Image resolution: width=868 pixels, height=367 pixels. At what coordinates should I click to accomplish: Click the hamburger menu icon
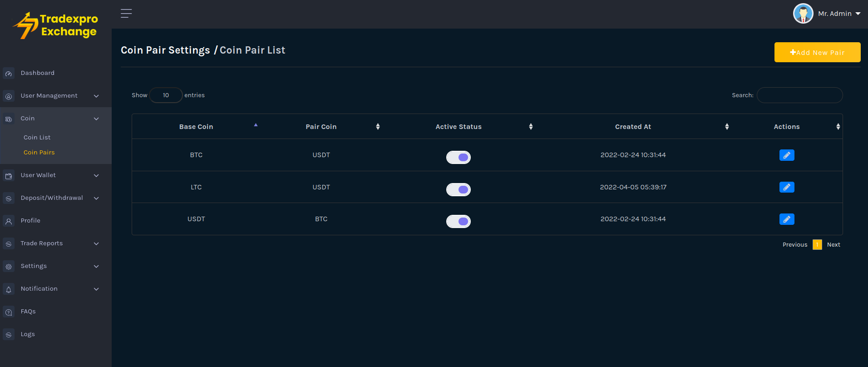point(126,14)
